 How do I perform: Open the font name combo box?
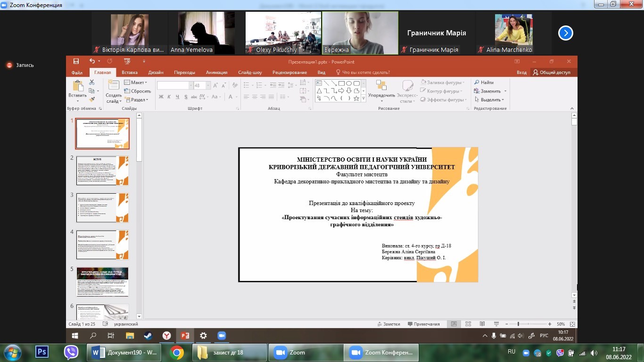[175, 85]
